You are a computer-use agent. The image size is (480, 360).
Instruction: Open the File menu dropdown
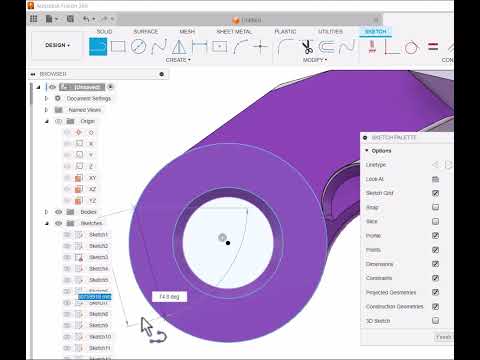pos(51,19)
